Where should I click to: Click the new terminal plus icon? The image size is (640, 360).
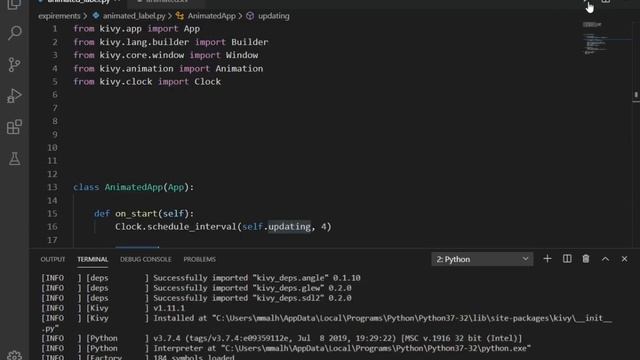[547, 259]
